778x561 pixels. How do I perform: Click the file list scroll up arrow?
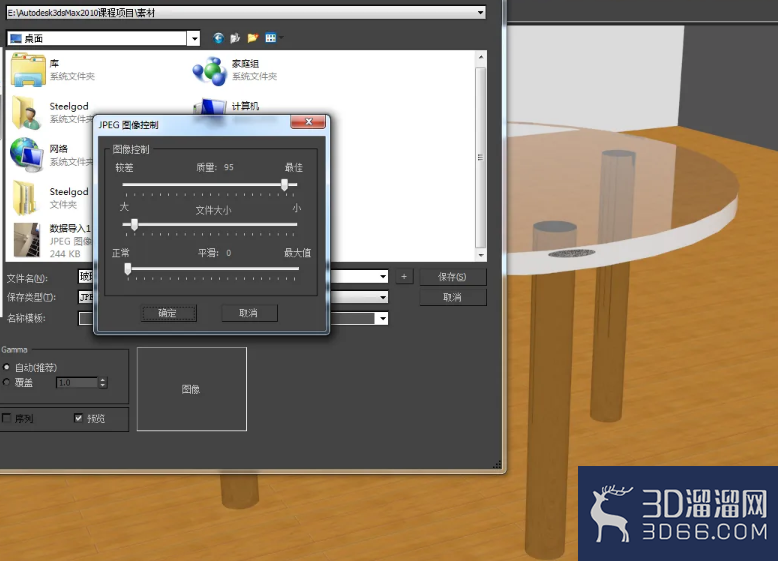pos(480,57)
